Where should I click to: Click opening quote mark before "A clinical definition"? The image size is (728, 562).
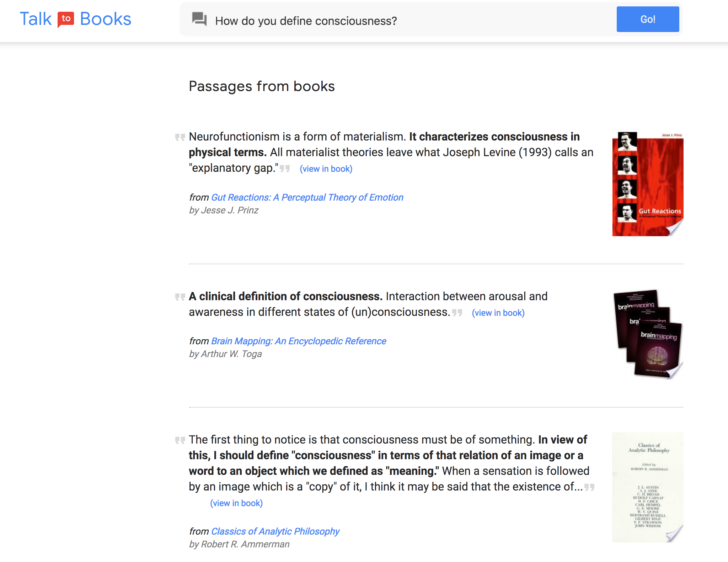pyautogui.click(x=180, y=297)
